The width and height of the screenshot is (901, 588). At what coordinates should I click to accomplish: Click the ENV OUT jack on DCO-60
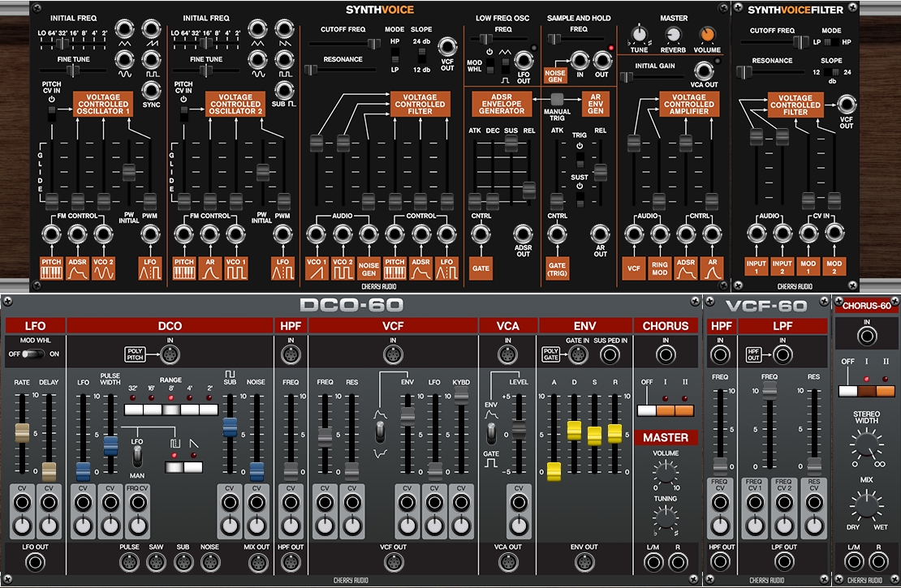584,560
